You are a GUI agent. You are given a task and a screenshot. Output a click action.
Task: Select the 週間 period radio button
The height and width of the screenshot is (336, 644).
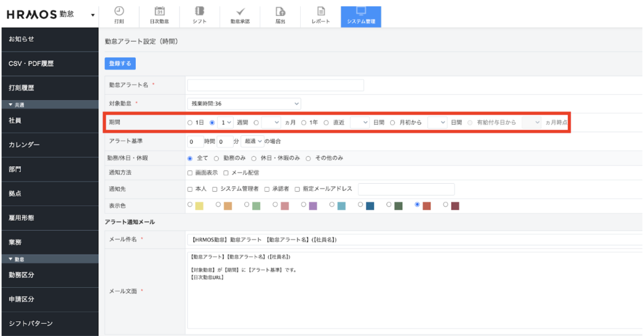pyautogui.click(x=212, y=123)
